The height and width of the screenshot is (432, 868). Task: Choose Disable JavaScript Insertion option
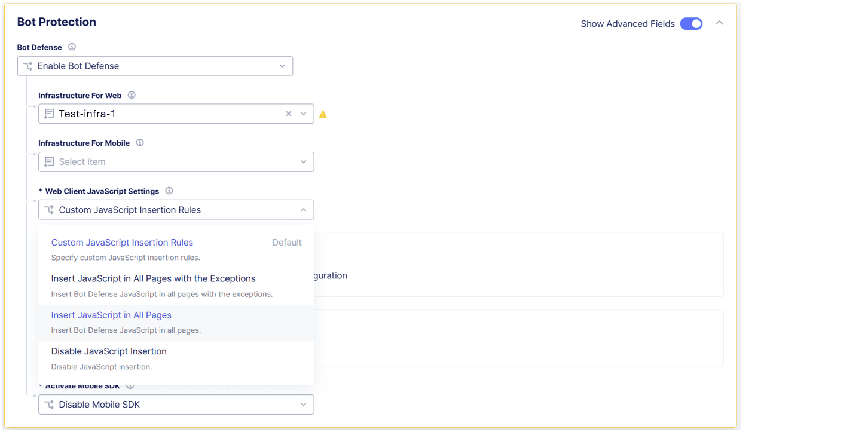pyautogui.click(x=109, y=351)
